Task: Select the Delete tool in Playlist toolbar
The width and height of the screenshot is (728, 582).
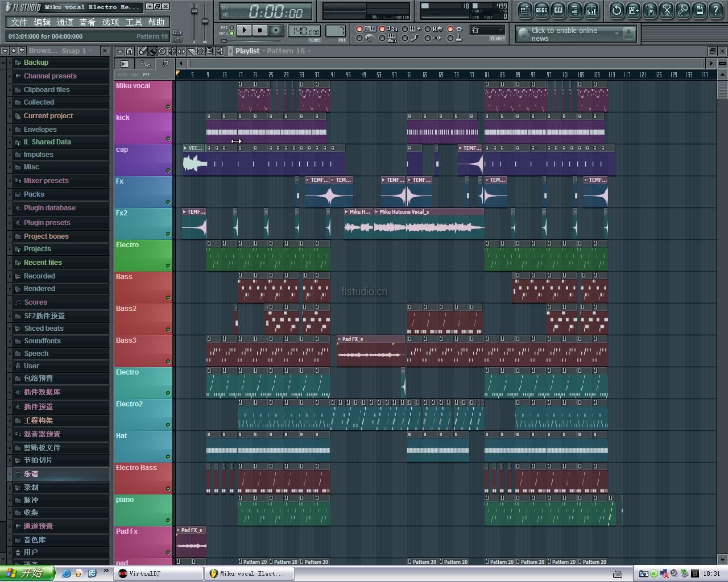Action: click(162, 51)
